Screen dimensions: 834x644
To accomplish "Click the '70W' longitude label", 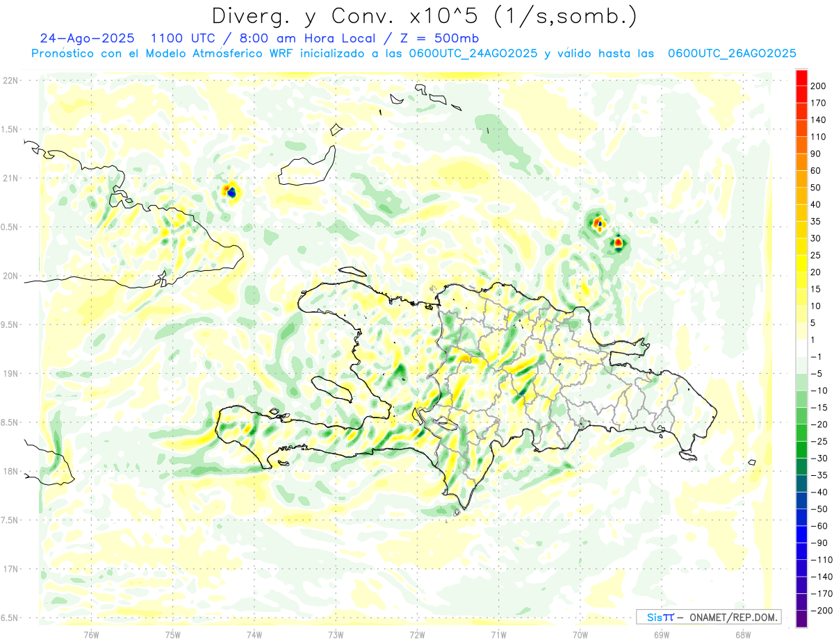I will pos(580,634).
